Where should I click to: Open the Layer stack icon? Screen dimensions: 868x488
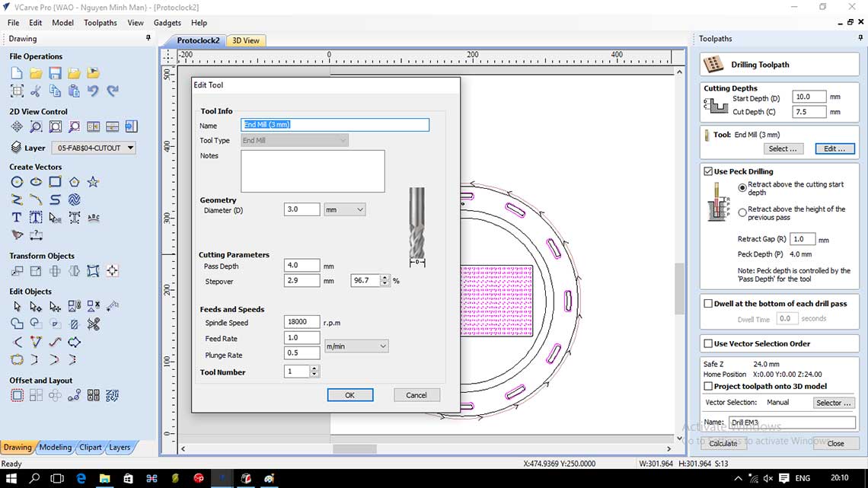pos(16,148)
